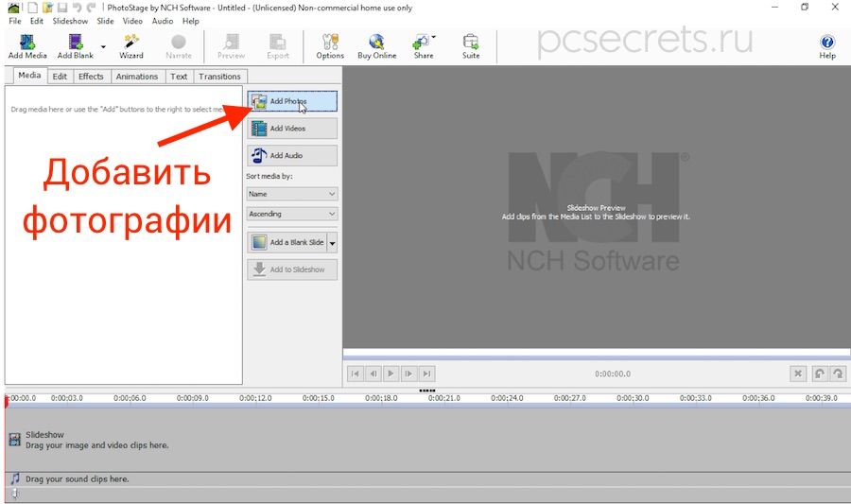Screen dimensions: 851x504
Task: Open the Ascending sort order dropdown
Action: [x=292, y=214]
